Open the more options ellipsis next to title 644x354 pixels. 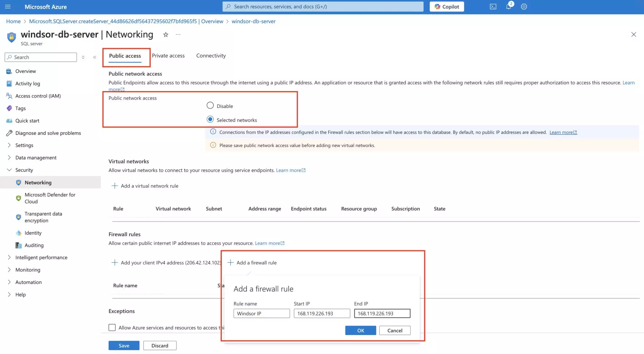pyautogui.click(x=178, y=34)
